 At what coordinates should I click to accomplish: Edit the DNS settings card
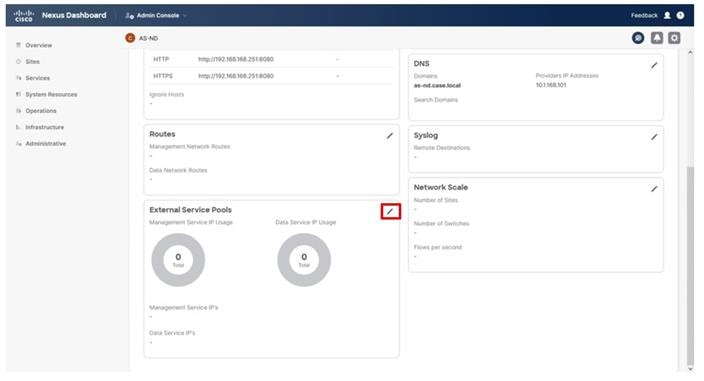tap(654, 66)
